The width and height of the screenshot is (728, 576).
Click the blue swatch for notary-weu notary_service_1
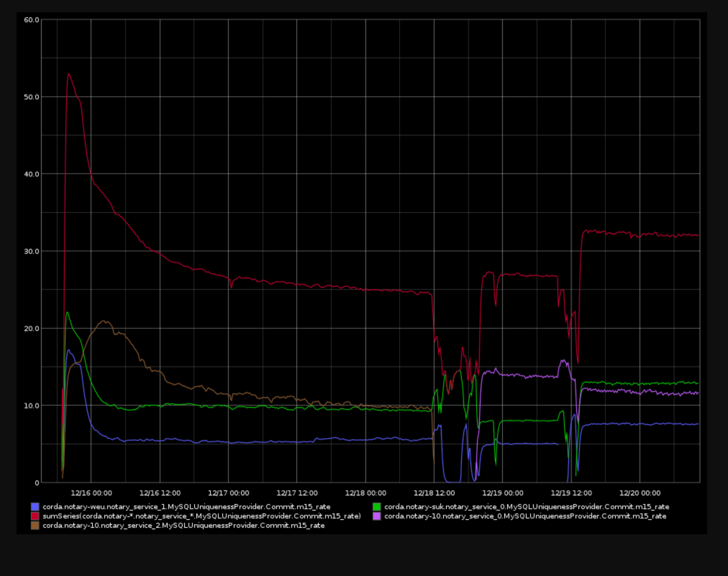point(35,507)
